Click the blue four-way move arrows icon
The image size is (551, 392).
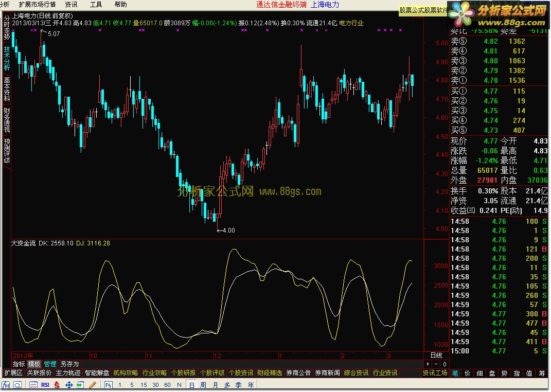pos(69,385)
